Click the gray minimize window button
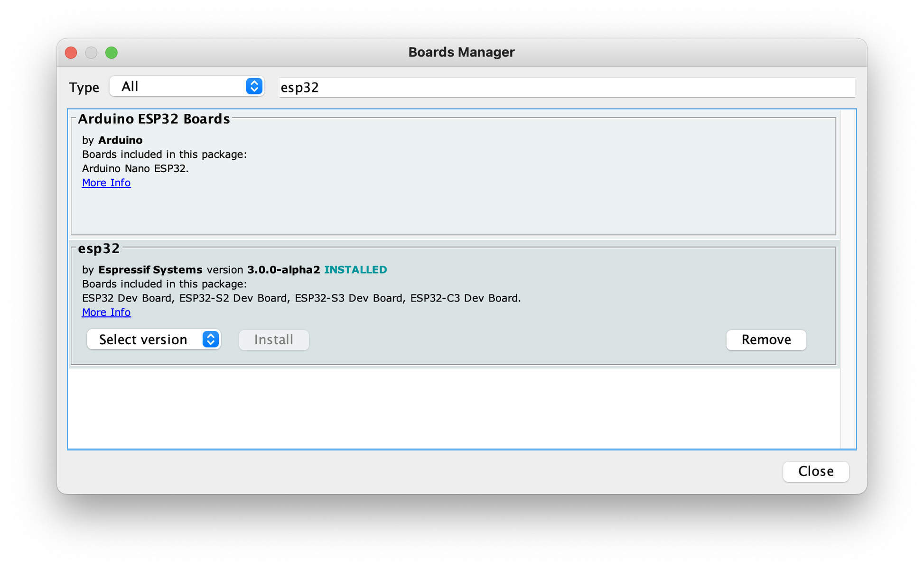This screenshot has height=569, width=924. click(91, 52)
